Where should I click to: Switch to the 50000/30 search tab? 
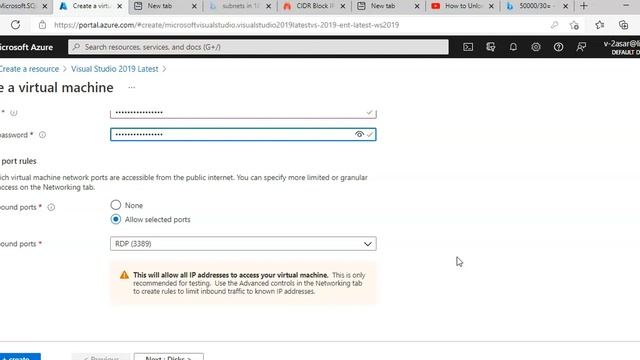[537, 6]
